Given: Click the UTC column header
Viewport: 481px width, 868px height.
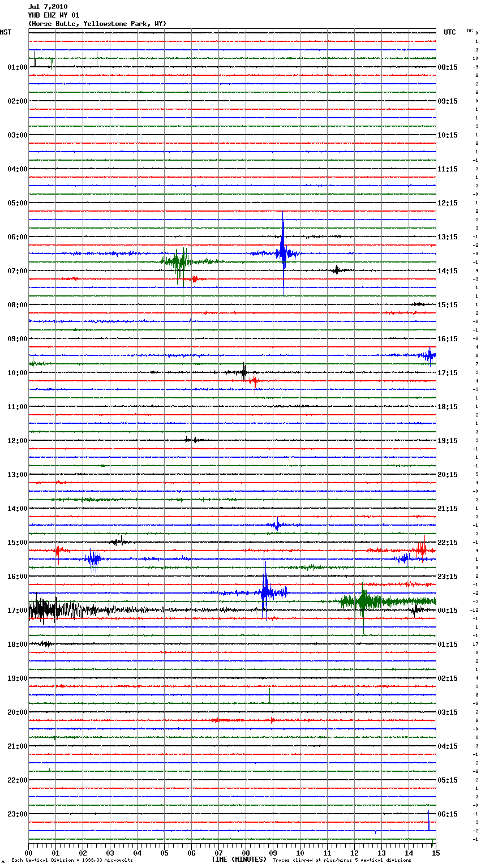Looking at the screenshot, I should [450, 32].
